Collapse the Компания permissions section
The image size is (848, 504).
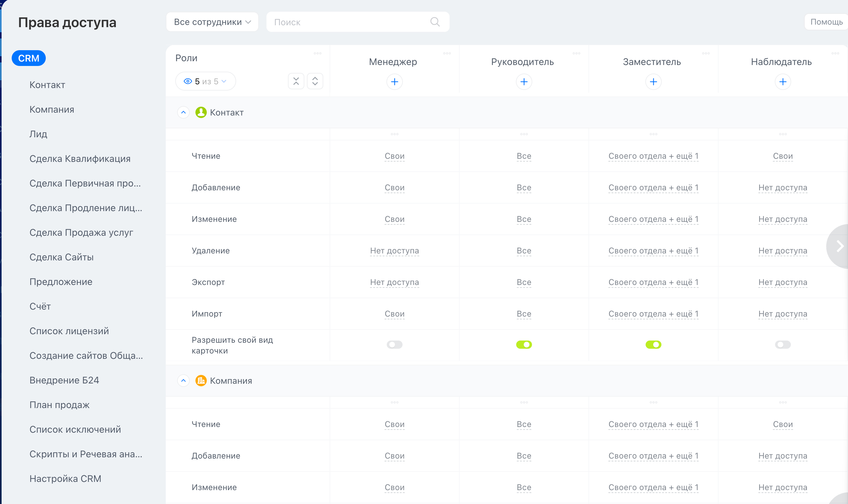click(x=183, y=381)
